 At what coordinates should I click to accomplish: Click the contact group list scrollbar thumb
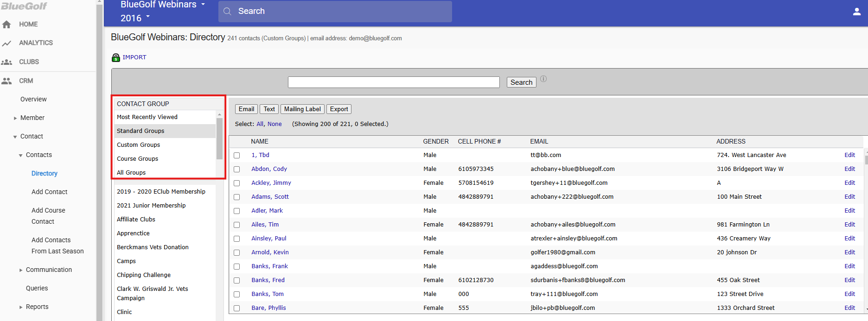219,138
